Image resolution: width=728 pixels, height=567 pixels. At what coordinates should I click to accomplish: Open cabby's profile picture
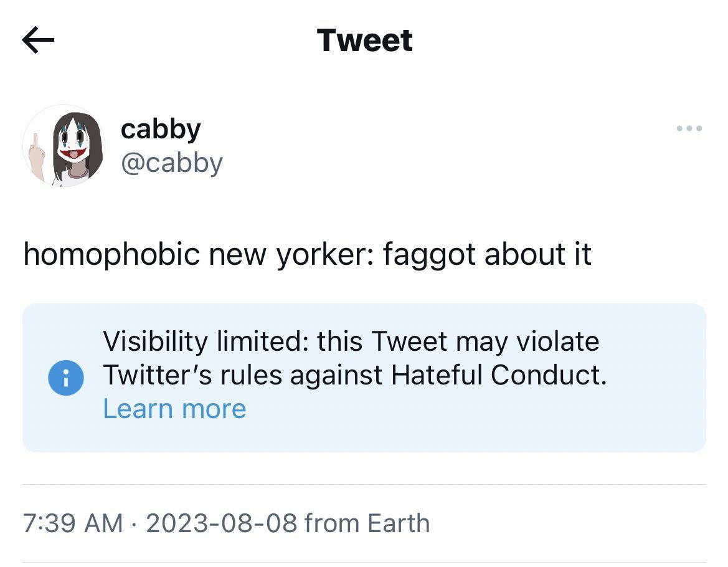pyautogui.click(x=64, y=146)
